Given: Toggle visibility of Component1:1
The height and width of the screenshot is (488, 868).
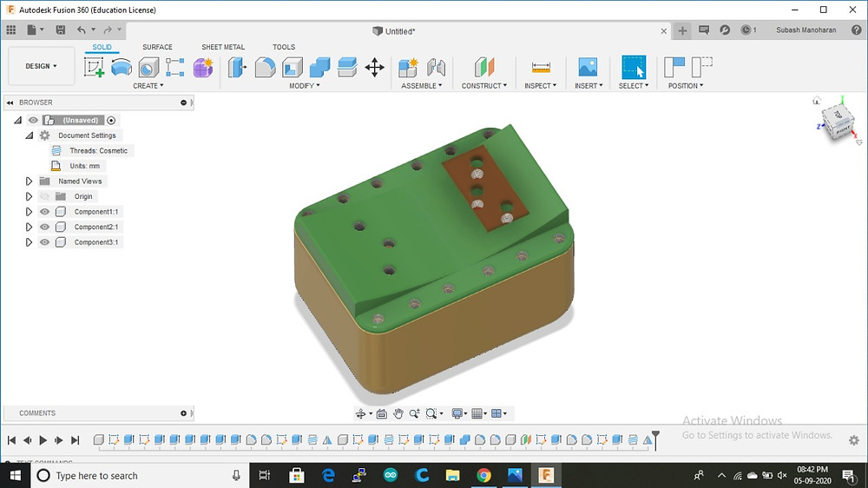Looking at the screenshot, I should (45, 212).
